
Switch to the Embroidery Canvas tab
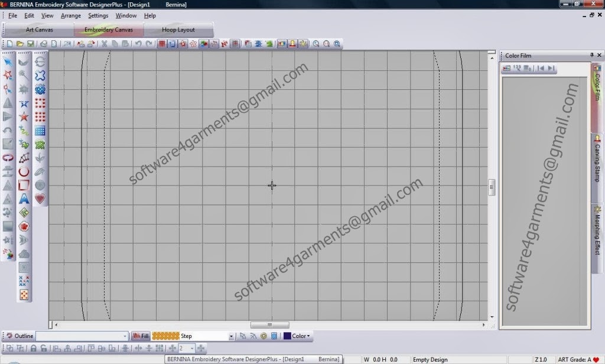[x=109, y=30]
